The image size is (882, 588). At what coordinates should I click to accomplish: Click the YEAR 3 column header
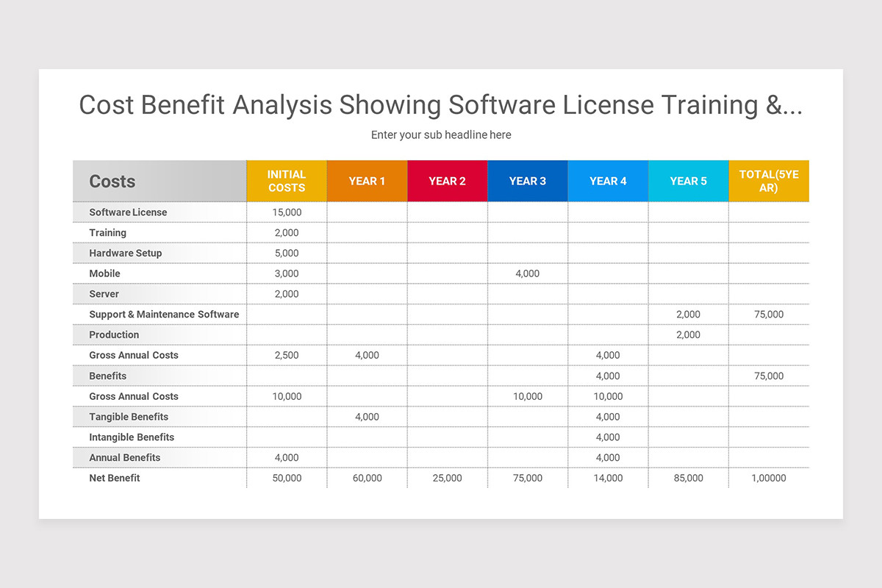pyautogui.click(x=527, y=181)
